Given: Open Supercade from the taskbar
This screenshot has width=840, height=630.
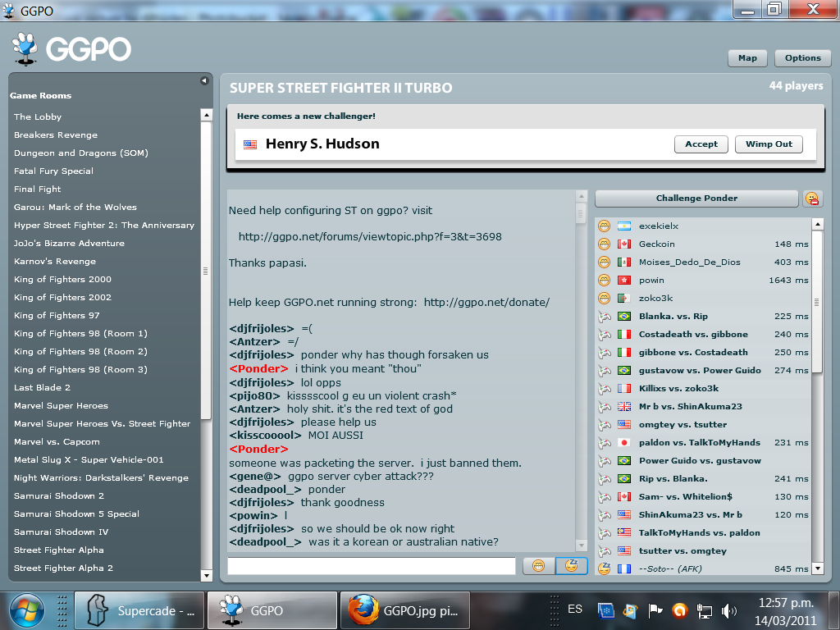Looking at the screenshot, I should point(139,610).
